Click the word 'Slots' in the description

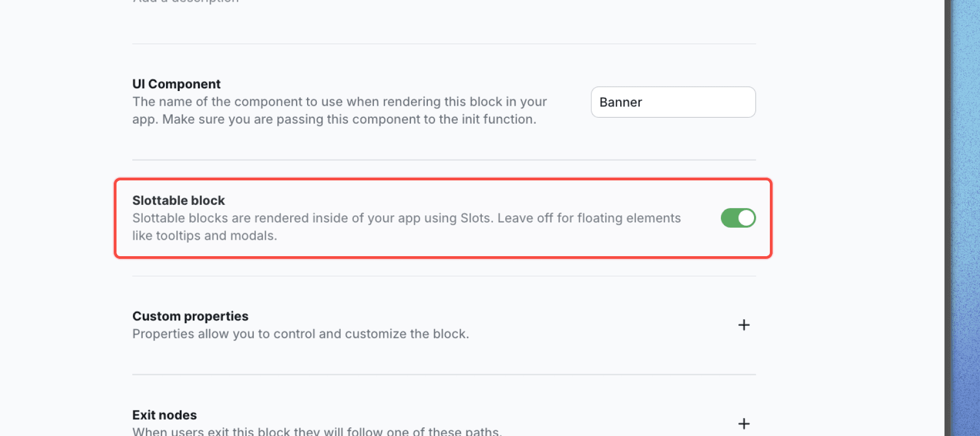(475, 219)
